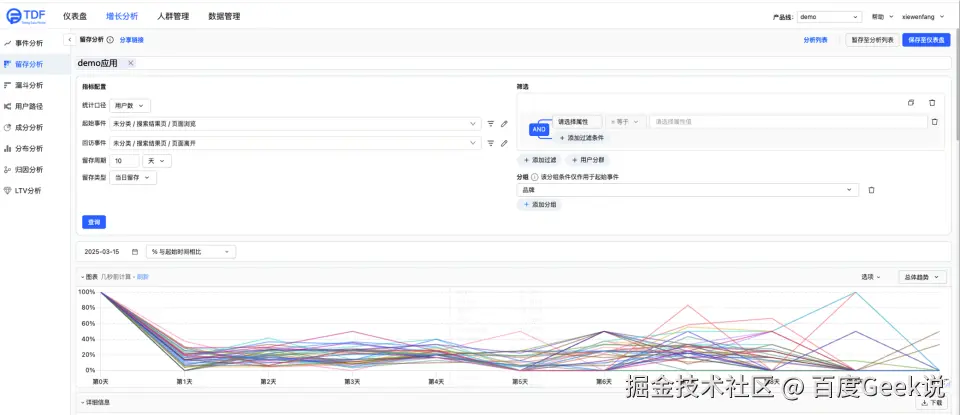Open the 统计口径 用户数 dropdown
This screenshot has height=415, width=960.
click(130, 106)
